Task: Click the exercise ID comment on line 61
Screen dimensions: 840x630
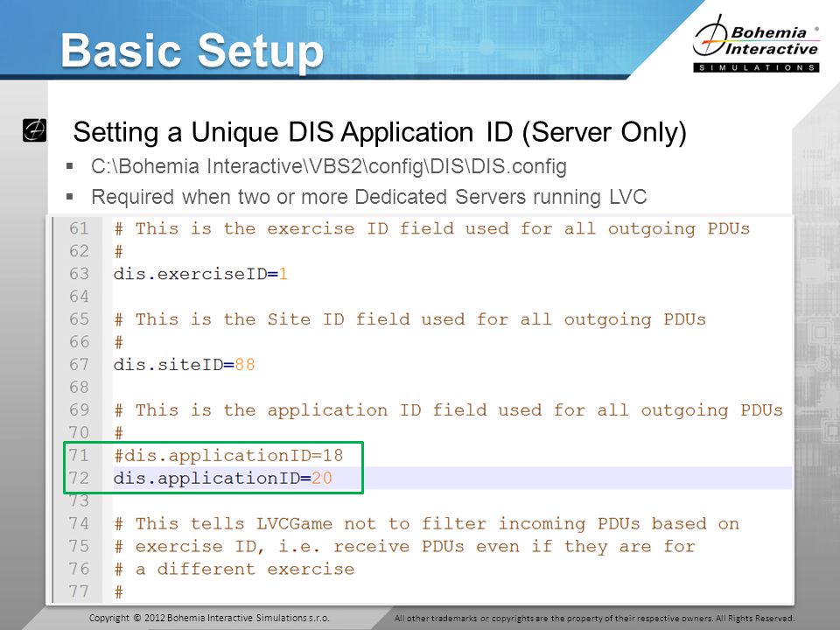Action: 431,228
